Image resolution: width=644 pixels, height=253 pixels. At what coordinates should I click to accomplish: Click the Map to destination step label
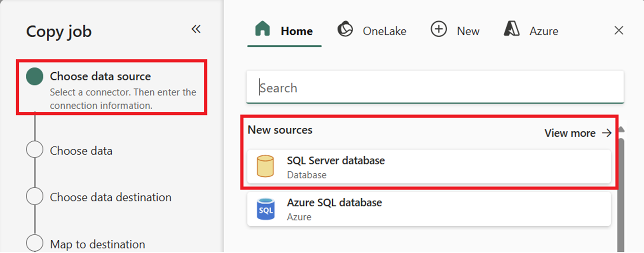[x=98, y=244]
